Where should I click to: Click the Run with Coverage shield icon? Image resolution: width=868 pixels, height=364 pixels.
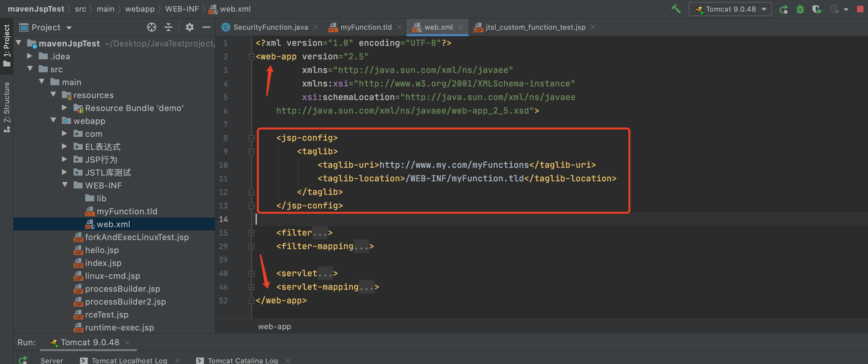816,9
